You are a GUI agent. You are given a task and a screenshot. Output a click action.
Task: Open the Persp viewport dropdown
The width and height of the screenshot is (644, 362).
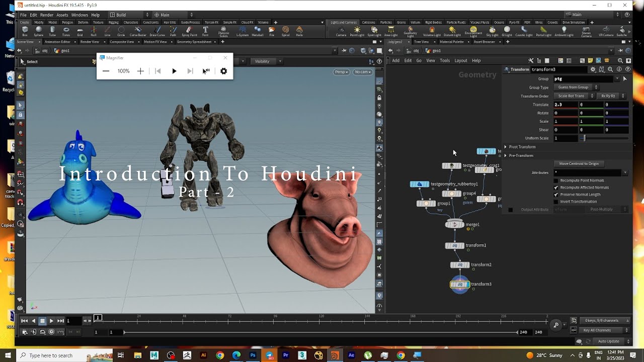341,72
